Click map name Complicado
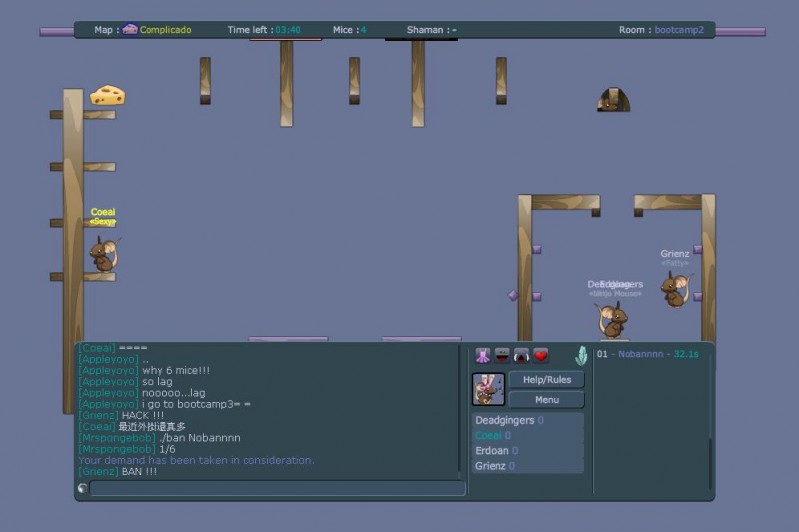Screen dimensions: 799x532 click(x=166, y=30)
